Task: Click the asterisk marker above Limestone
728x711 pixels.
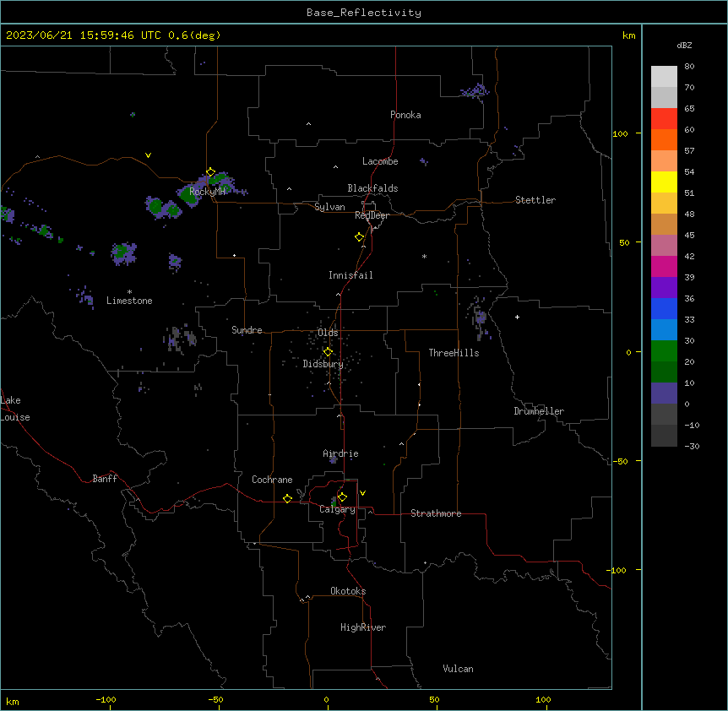Action: point(129,291)
